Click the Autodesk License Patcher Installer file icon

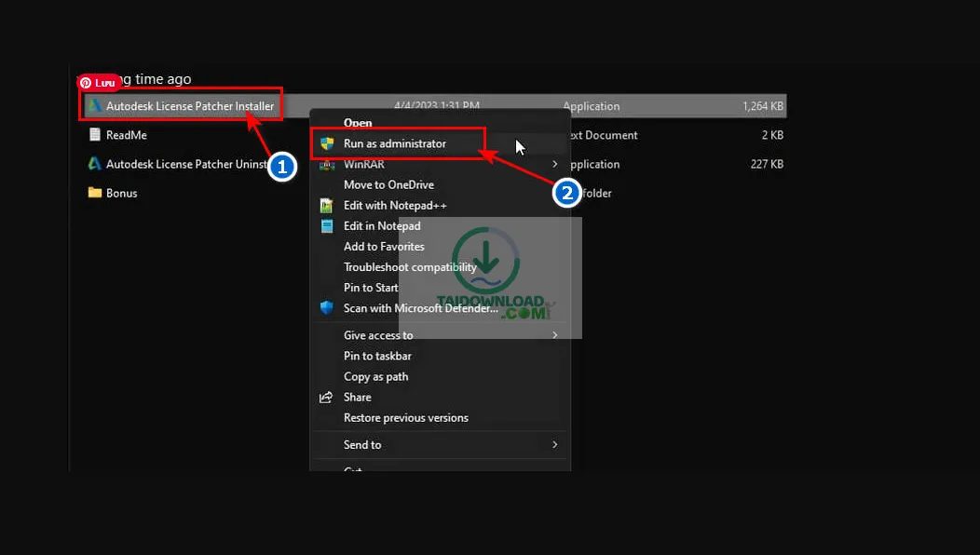(x=94, y=106)
